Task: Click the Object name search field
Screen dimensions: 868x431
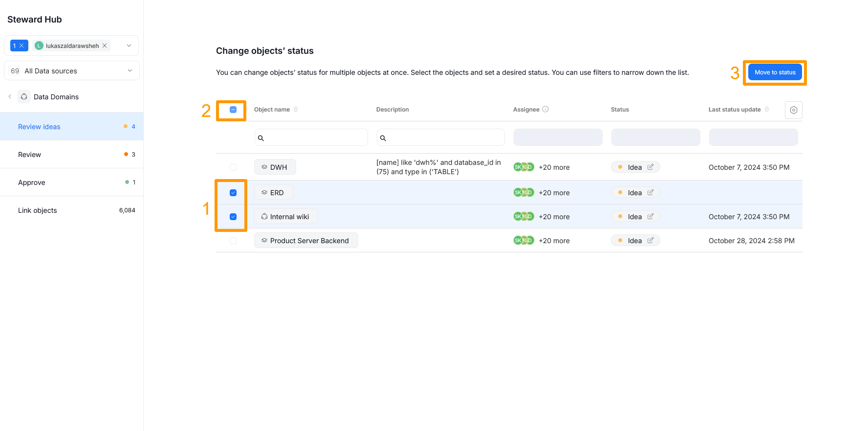Action: coord(311,137)
